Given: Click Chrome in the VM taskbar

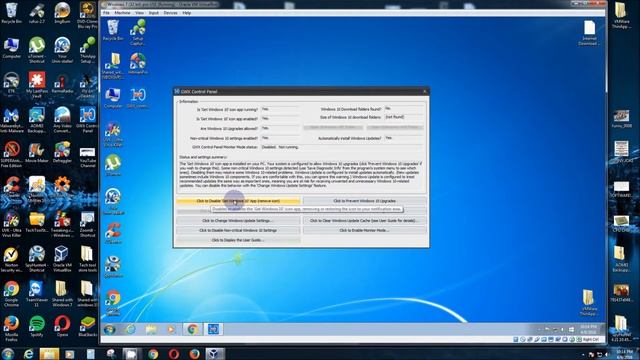Looking at the screenshot, I should (192, 329).
